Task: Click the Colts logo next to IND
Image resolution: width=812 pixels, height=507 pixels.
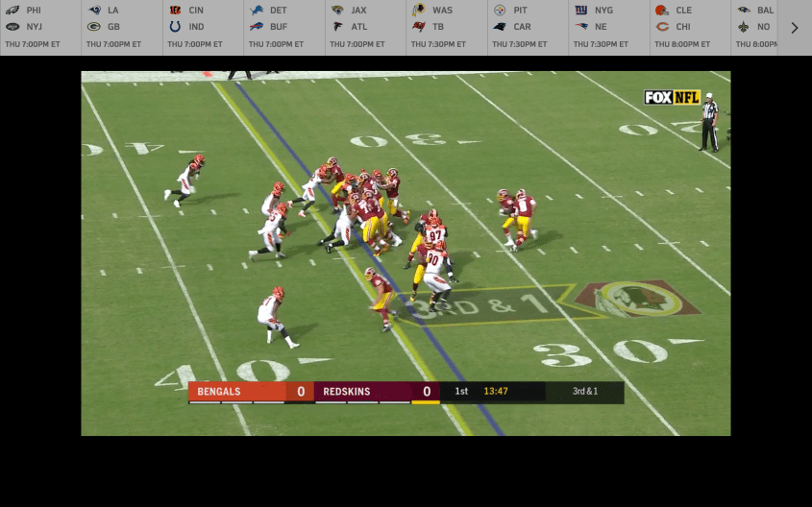Action: pos(175,27)
